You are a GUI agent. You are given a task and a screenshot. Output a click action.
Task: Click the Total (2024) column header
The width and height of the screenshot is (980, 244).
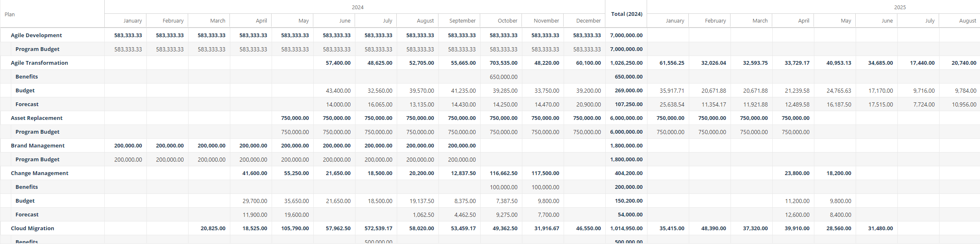click(626, 14)
